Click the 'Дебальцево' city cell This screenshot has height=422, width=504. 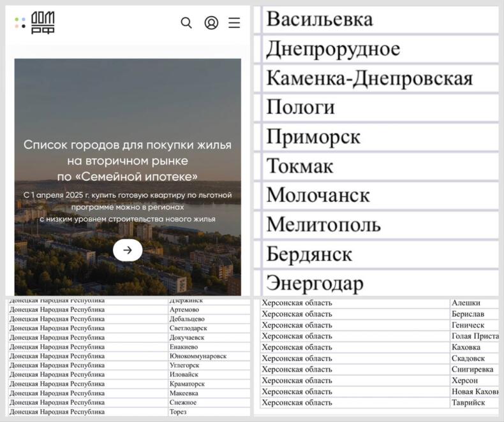pos(209,319)
